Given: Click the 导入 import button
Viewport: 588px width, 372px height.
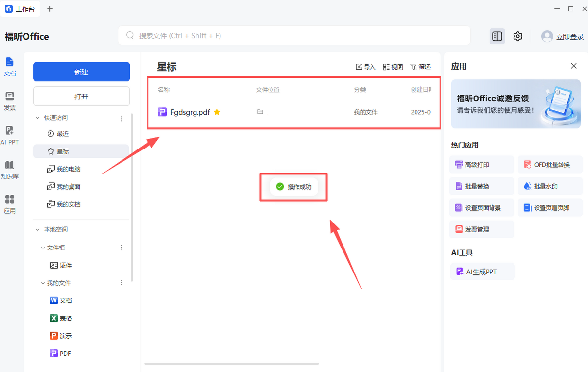Looking at the screenshot, I should pyautogui.click(x=366, y=67).
